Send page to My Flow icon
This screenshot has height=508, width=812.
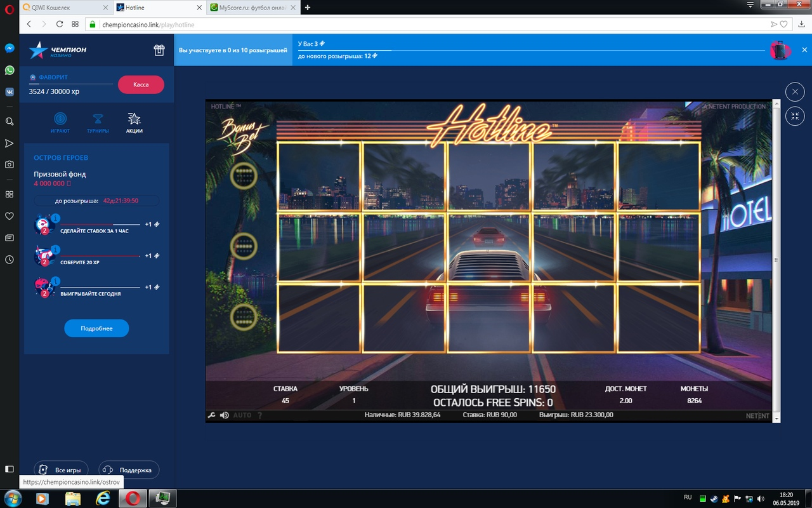[773, 25]
